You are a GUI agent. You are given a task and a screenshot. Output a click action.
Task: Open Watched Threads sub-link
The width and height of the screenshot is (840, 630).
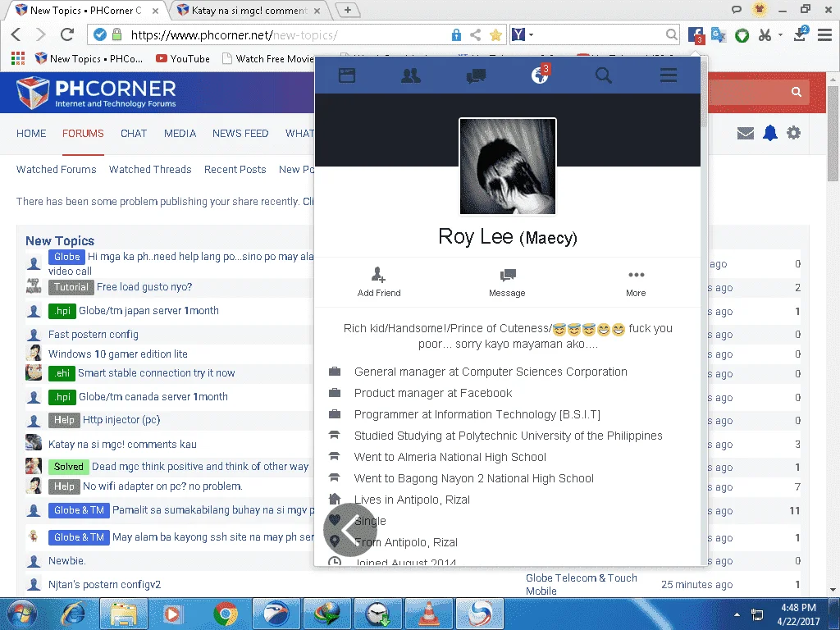[150, 169]
